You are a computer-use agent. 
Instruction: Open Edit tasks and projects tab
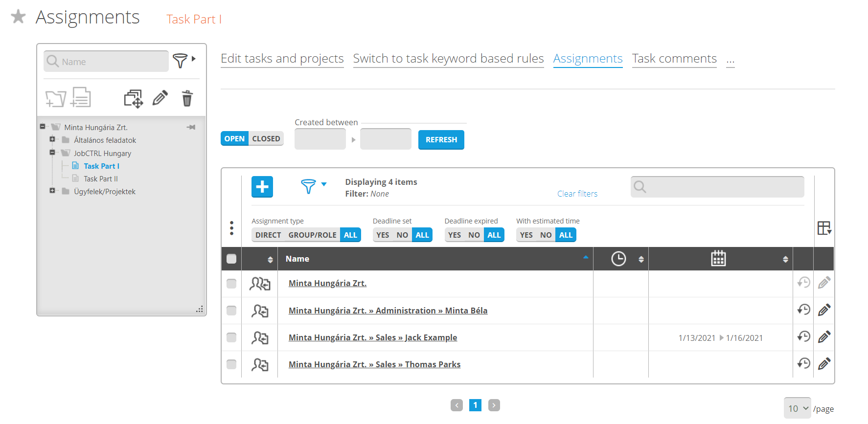point(282,59)
